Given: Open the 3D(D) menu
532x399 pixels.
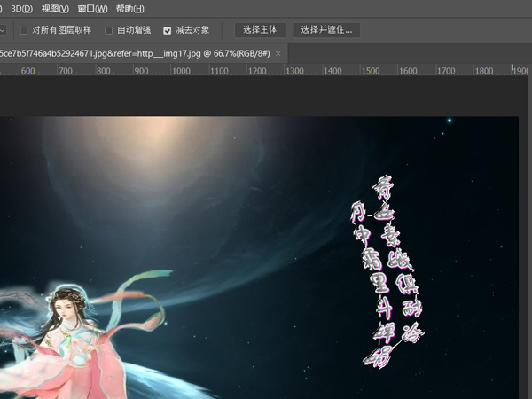Looking at the screenshot, I should (x=20, y=9).
